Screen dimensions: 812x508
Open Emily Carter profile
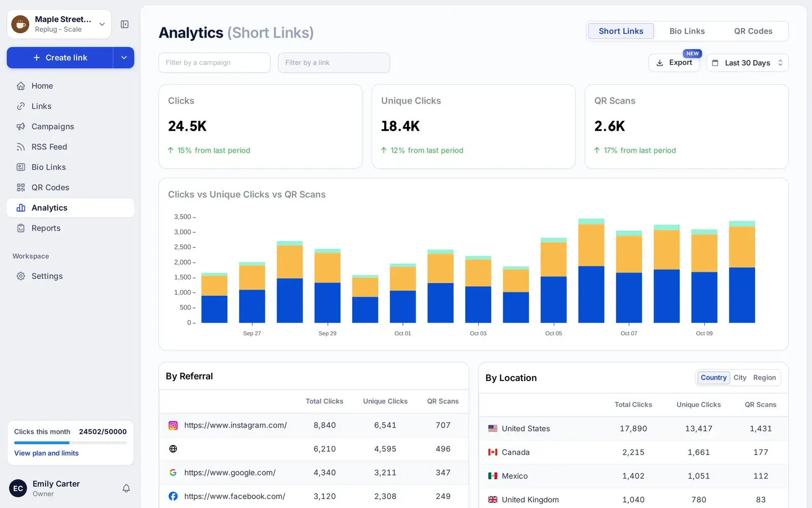coord(56,488)
